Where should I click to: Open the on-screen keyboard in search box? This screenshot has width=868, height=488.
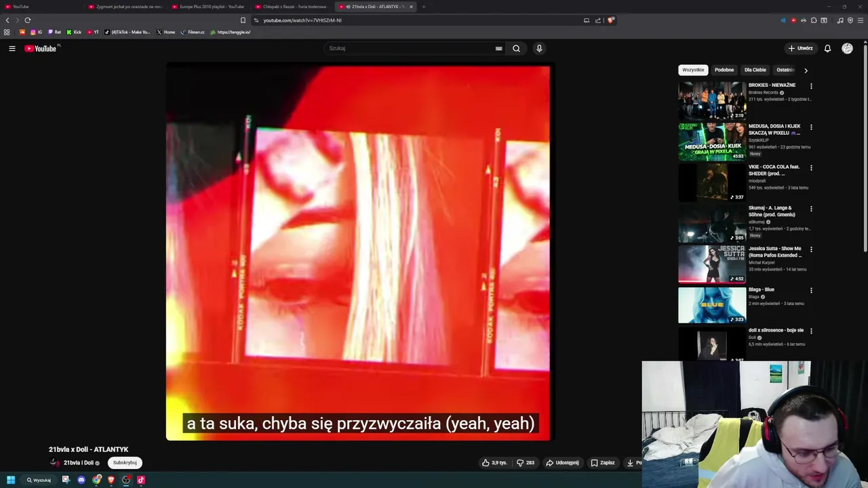[x=498, y=48]
